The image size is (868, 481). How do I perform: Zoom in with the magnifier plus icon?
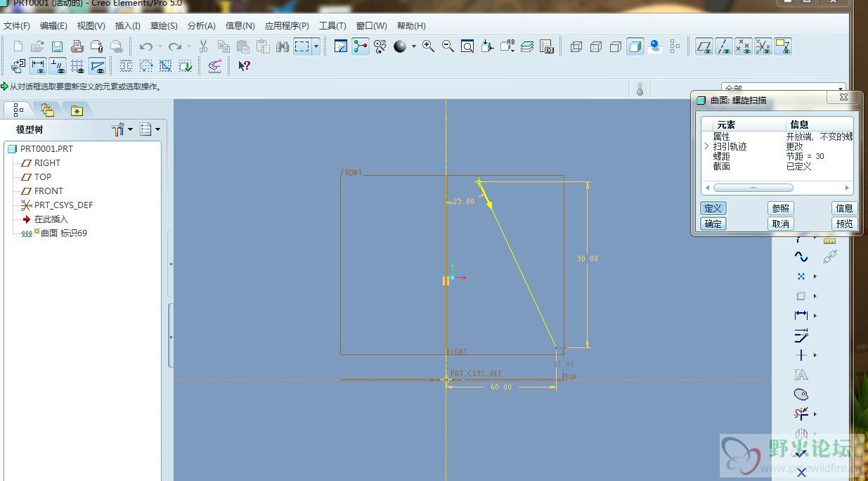point(429,47)
